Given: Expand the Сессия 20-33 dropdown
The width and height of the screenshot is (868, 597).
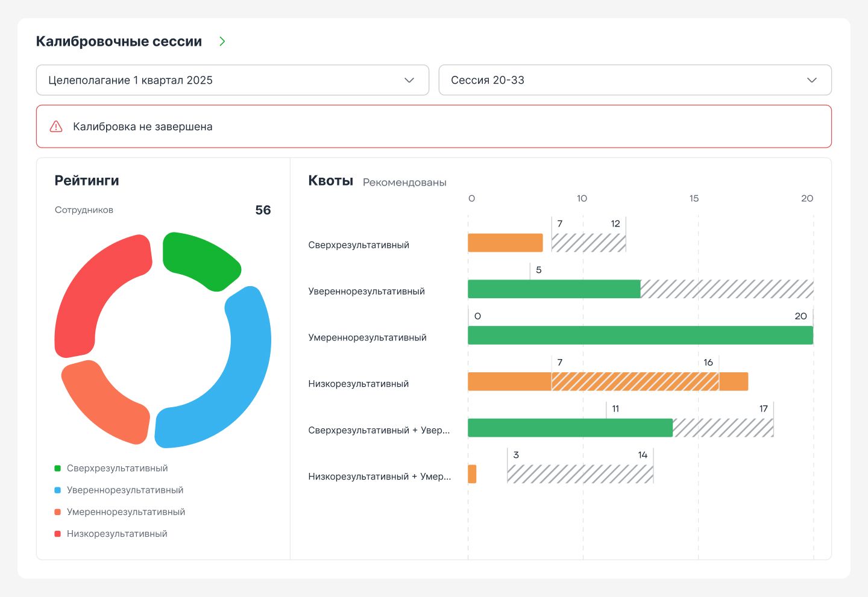Looking at the screenshot, I should (634, 80).
